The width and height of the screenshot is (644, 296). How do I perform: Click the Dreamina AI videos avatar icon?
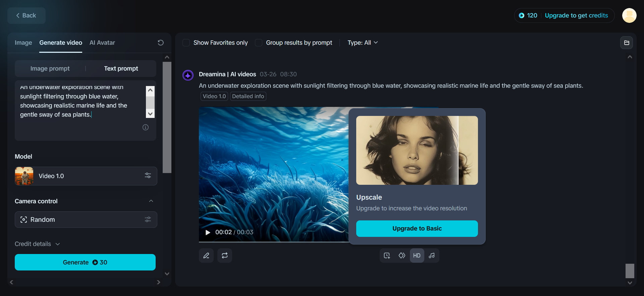[188, 75]
